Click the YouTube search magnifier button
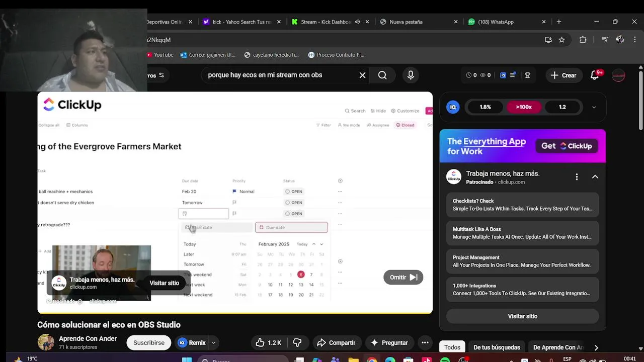Viewport: 644px width, 362px height. tap(382, 75)
